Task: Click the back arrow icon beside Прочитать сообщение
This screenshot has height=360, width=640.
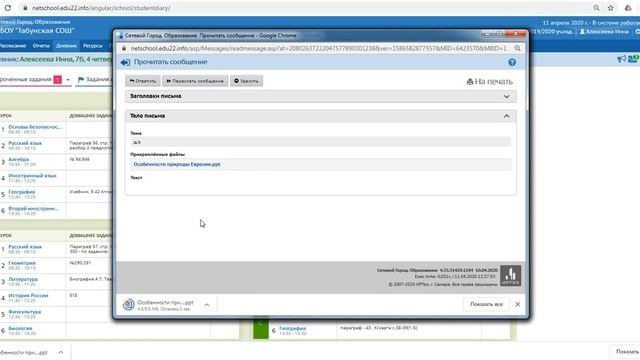Action: pyautogui.click(x=125, y=62)
